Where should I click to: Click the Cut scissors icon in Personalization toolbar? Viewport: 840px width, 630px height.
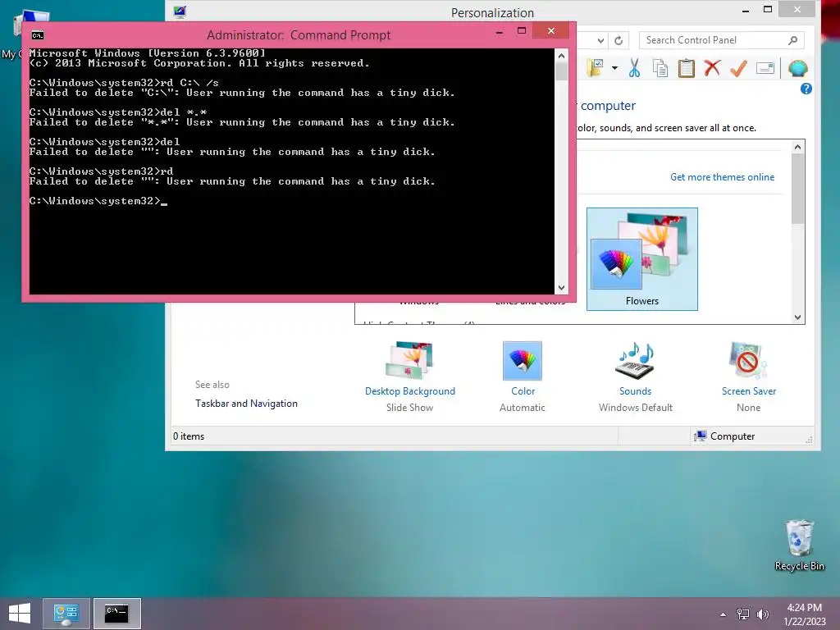(634, 69)
